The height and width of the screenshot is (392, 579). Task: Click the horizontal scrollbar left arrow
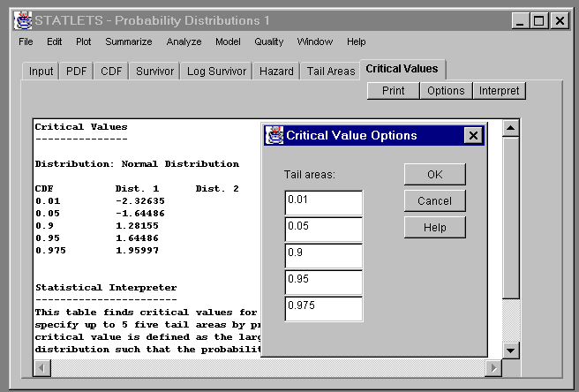(42, 368)
